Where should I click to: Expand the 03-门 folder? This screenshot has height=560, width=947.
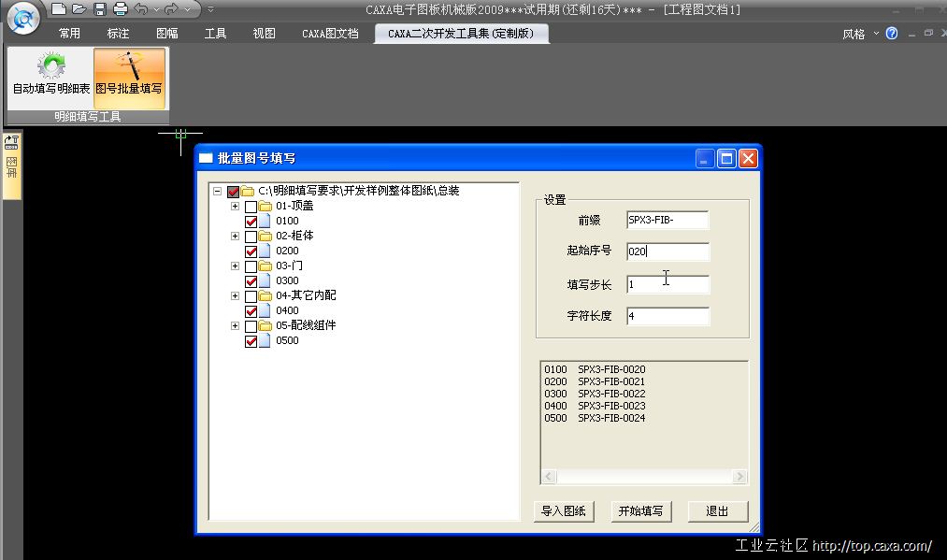[235, 266]
